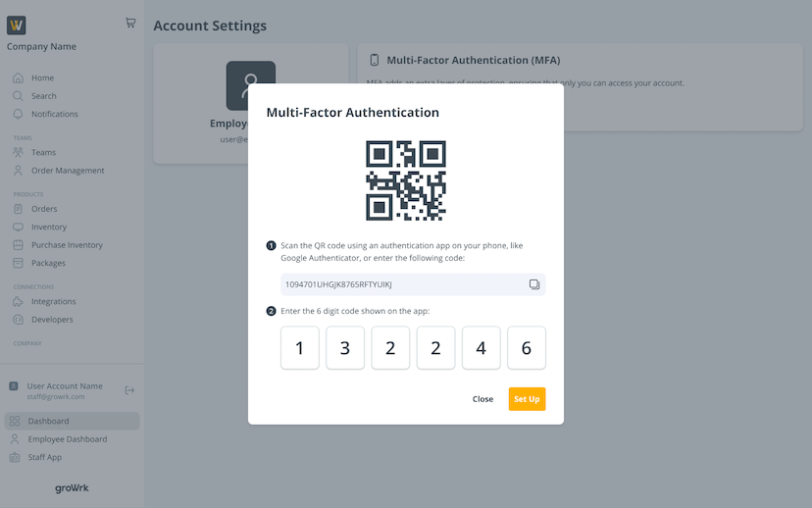Select the Staff App view
This screenshot has height=508, width=812.
pos(45,457)
